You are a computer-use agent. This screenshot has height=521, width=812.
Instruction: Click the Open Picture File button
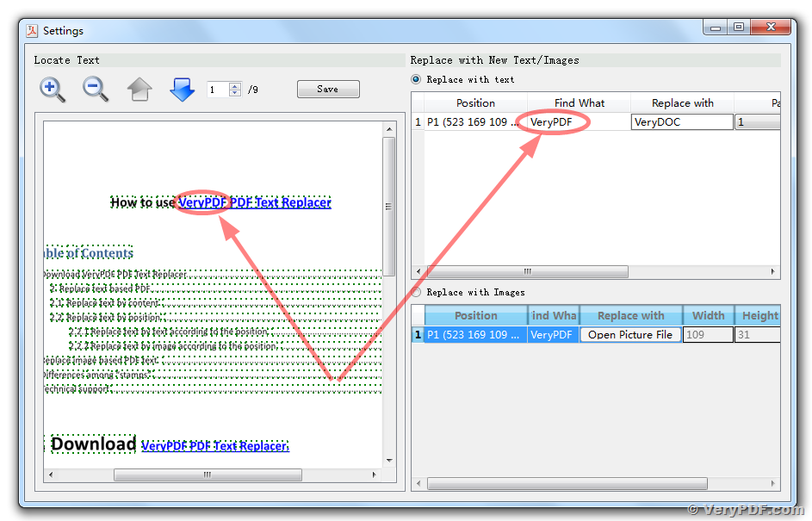[x=630, y=335]
